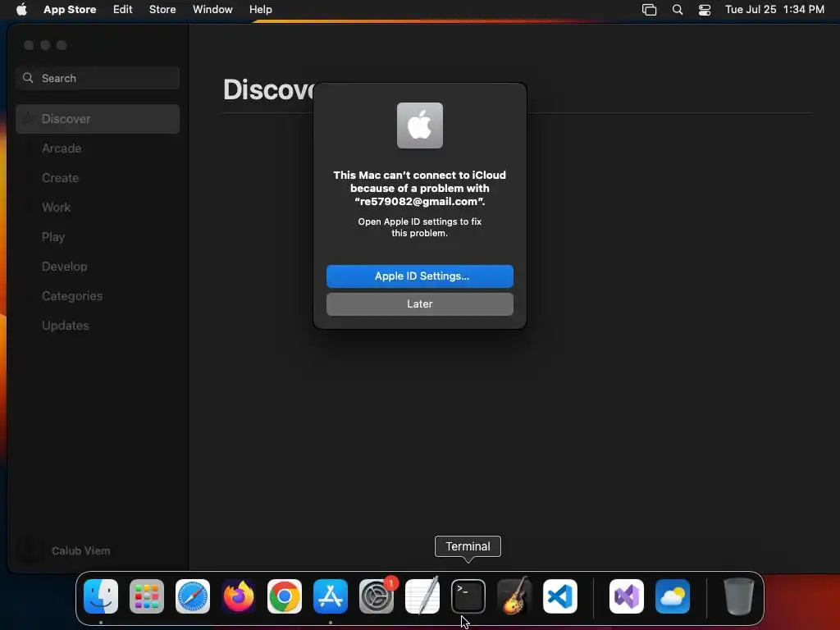This screenshot has width=840, height=630.
Task: Open Google Chrome from the Dock
Action: [x=285, y=596]
